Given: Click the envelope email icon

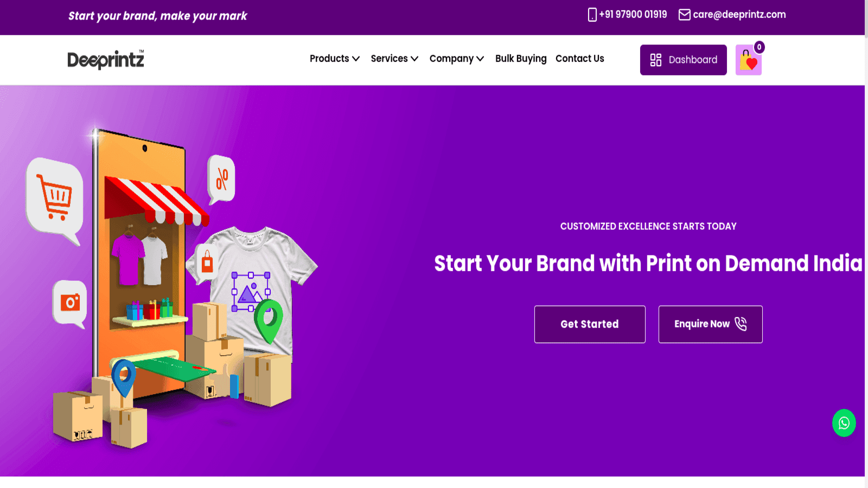Looking at the screenshot, I should [685, 15].
